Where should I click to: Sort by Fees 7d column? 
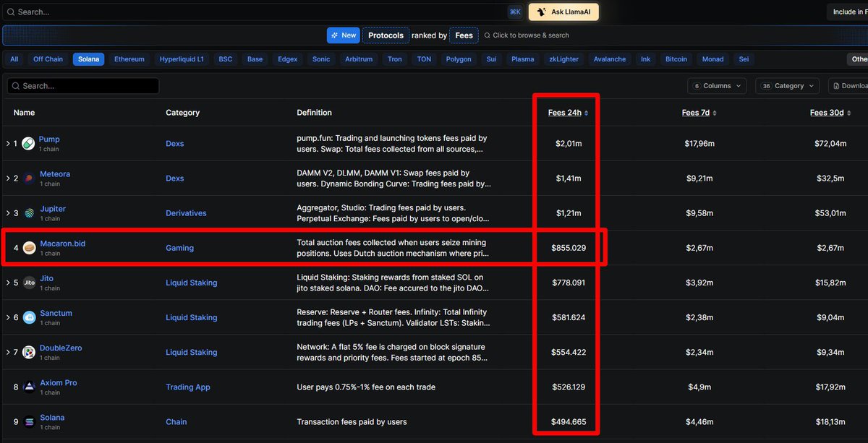[699, 113]
